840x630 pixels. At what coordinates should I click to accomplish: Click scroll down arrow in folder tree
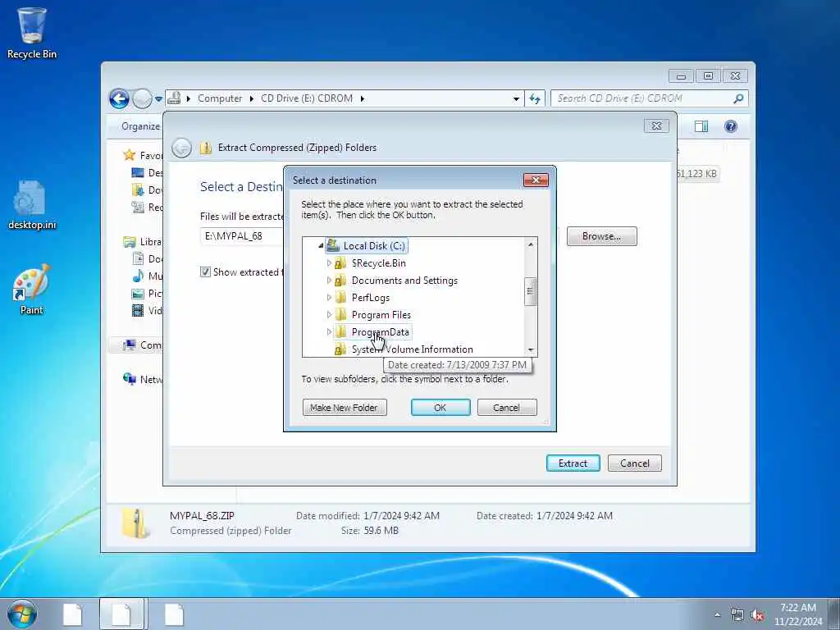[531, 350]
